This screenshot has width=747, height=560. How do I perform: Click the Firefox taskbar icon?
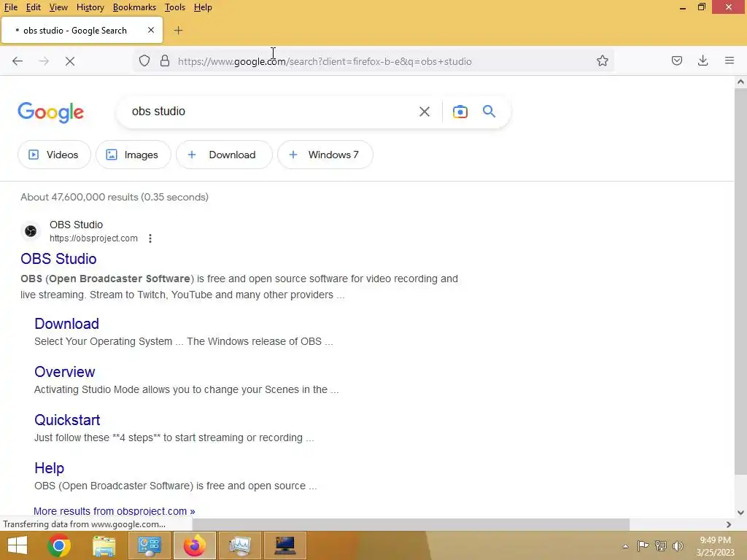click(194, 545)
